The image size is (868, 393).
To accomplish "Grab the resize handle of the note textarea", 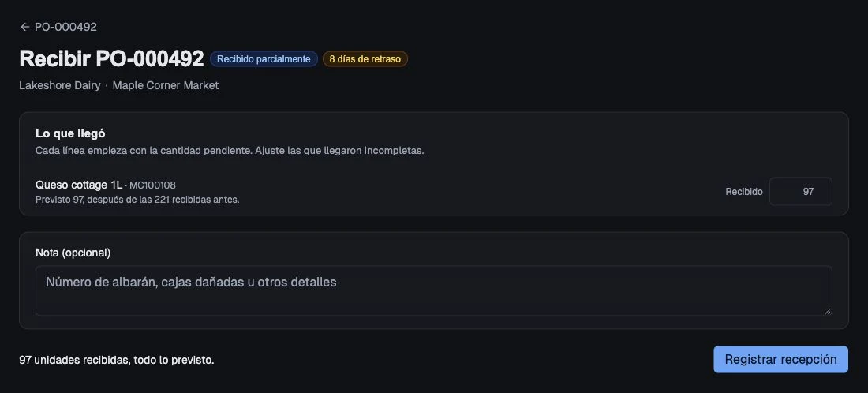I will pos(828,311).
